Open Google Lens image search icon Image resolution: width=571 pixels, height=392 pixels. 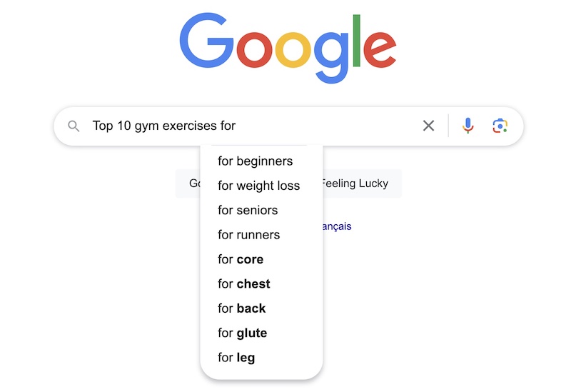(x=500, y=126)
